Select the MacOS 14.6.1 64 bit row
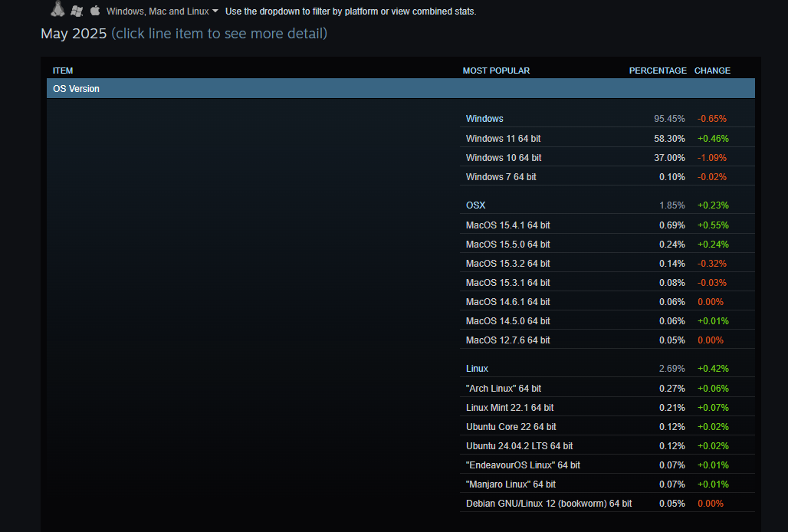 tap(607, 301)
